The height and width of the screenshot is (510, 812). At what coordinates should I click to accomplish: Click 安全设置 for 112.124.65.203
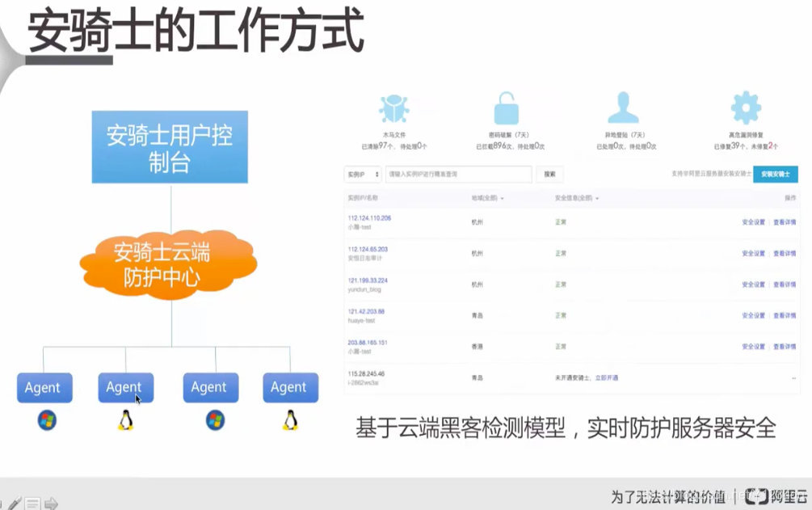(x=753, y=253)
